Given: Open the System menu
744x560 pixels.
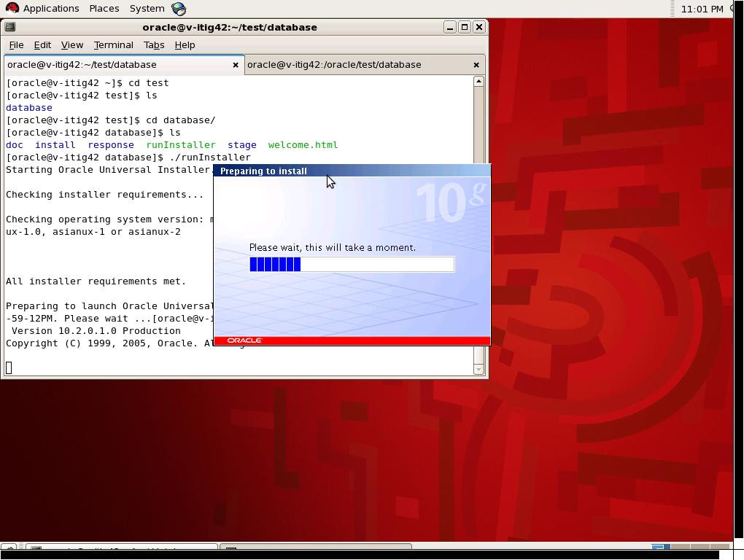Looking at the screenshot, I should point(147,9).
